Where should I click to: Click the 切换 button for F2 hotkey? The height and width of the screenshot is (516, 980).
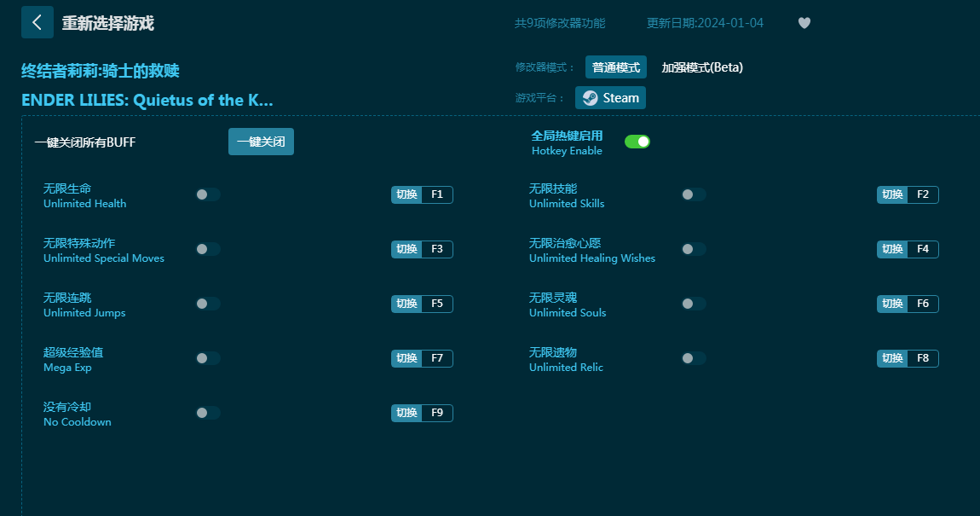point(892,194)
